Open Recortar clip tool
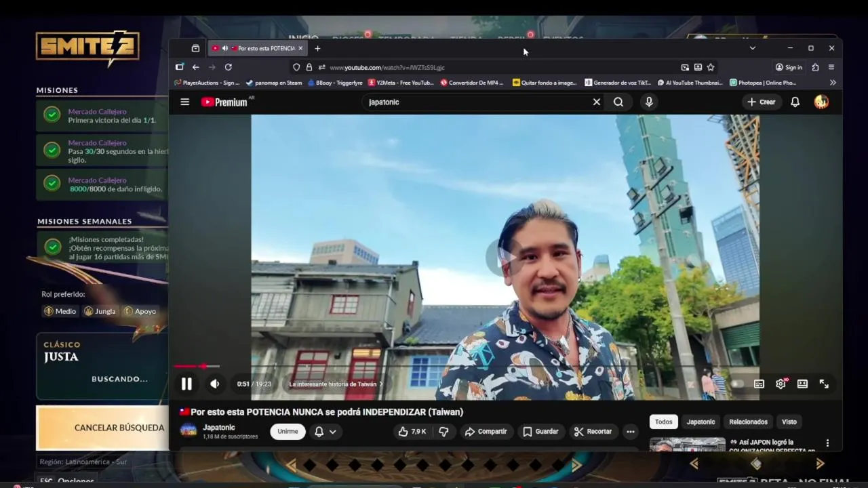The image size is (868, 488). point(593,431)
